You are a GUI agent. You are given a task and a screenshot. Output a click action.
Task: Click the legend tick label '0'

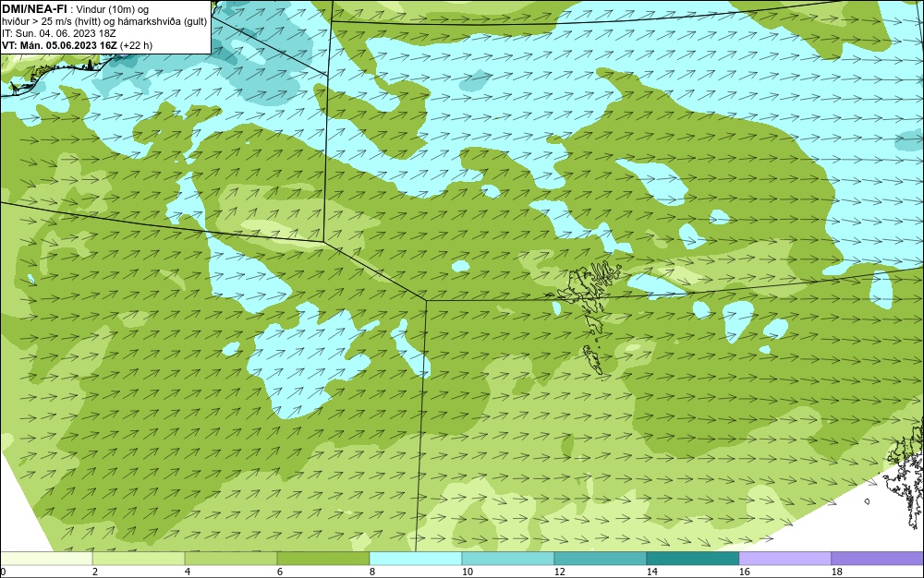click(x=3, y=572)
